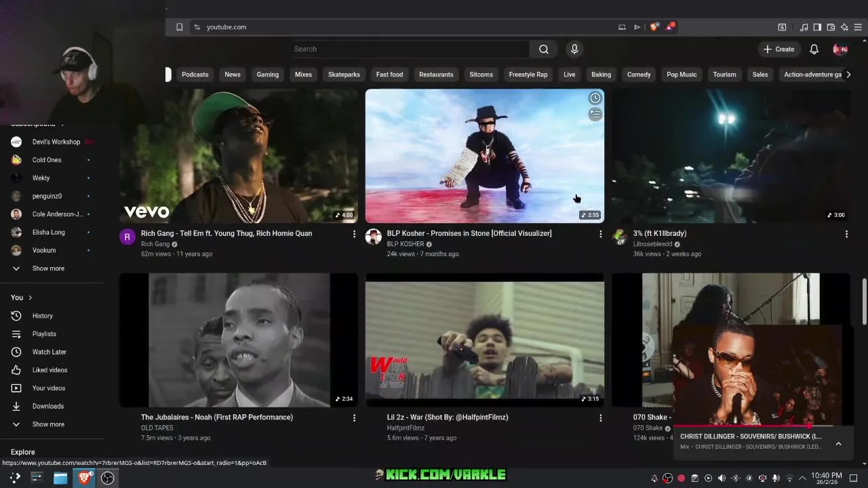Open options menu for The Jubalaires video
This screenshot has height=488, width=868.
(354, 418)
